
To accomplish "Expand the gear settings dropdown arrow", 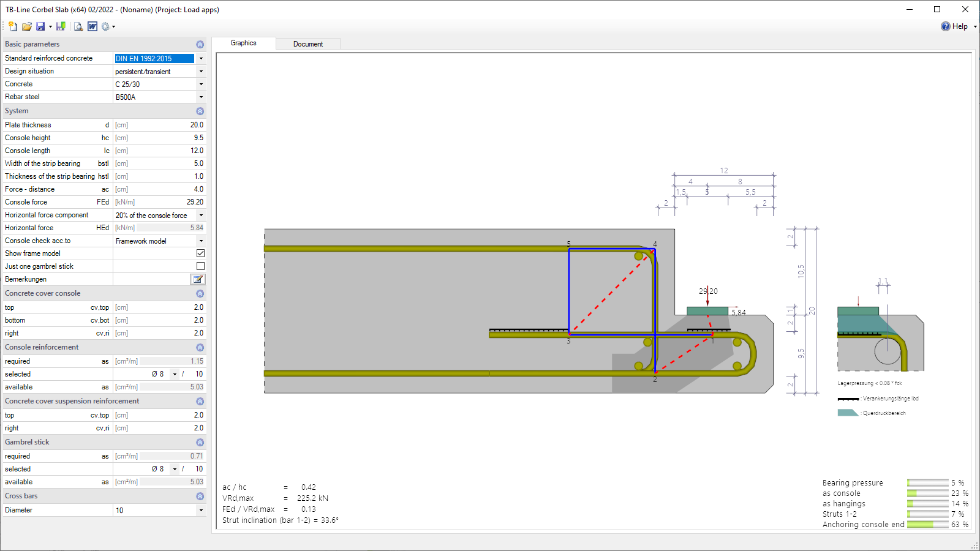I will pos(114,27).
